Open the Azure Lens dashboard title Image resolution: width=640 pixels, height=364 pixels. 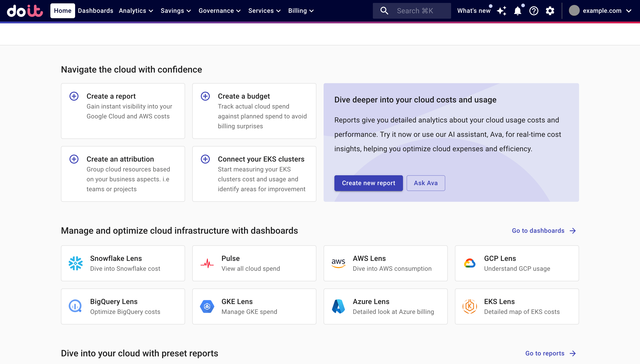[x=371, y=302]
